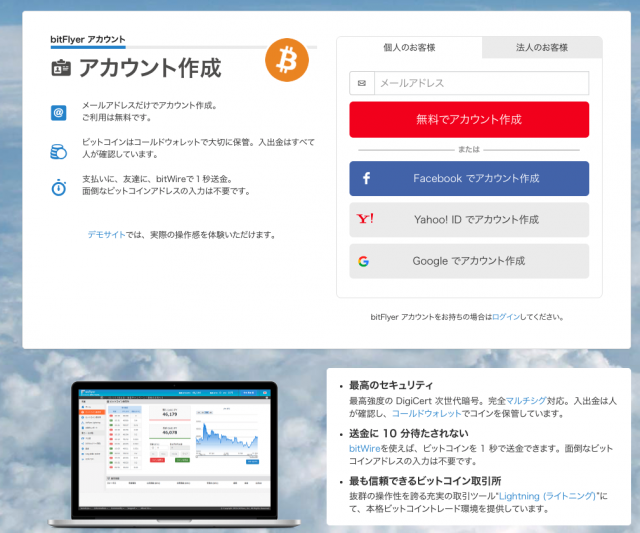Click the または separator label
Image resolution: width=640 pixels, height=533 pixels.
coord(469,150)
